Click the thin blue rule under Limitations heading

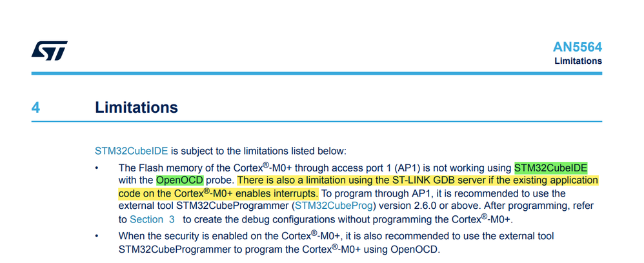click(317, 121)
